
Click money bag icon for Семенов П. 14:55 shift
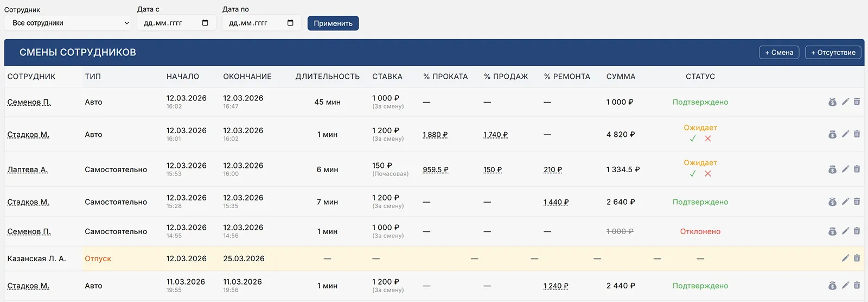point(832,231)
